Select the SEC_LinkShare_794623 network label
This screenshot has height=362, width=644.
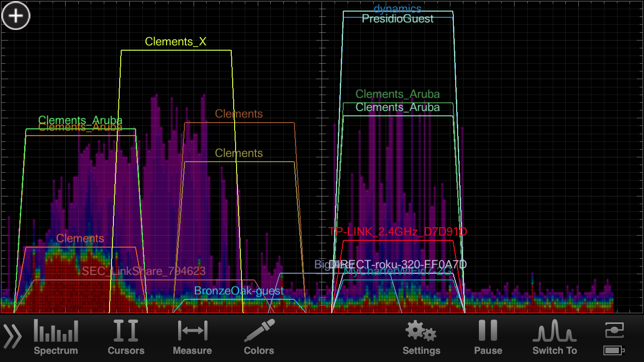(x=143, y=271)
